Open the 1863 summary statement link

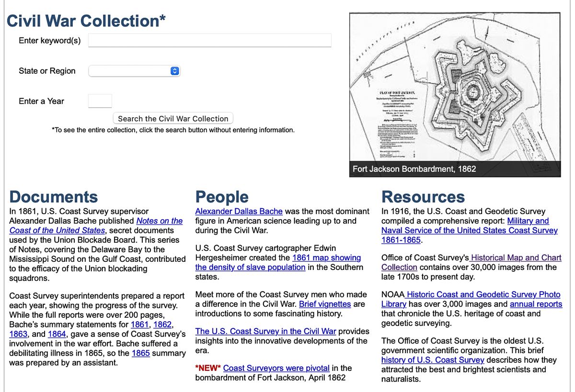[x=18, y=334]
